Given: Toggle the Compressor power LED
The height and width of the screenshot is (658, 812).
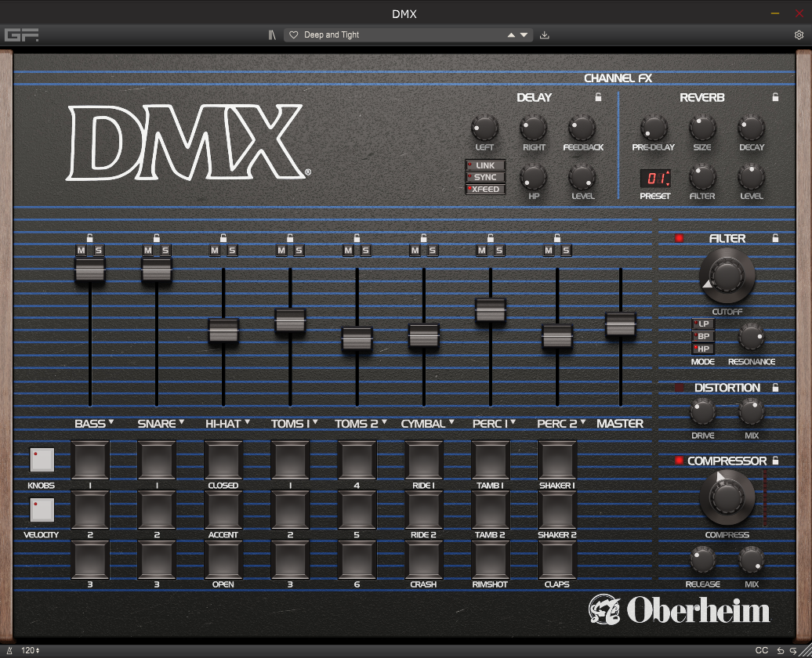Looking at the screenshot, I should point(679,461).
